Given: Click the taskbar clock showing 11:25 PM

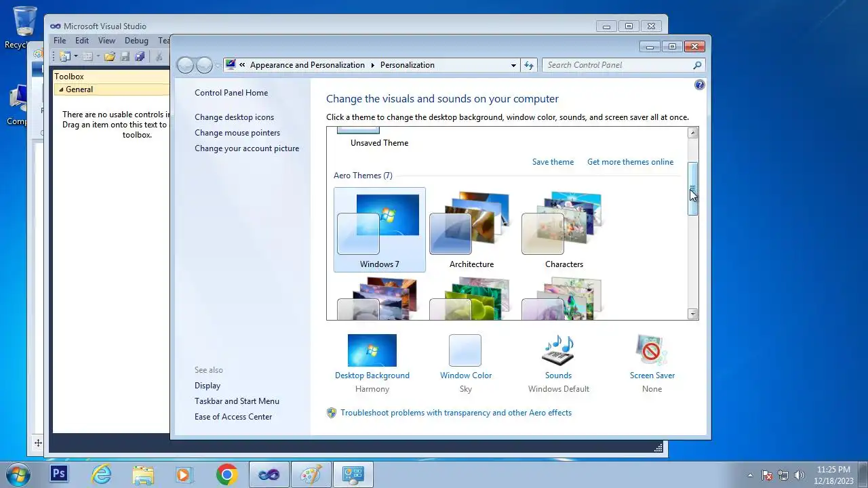Looking at the screenshot, I should (833, 475).
